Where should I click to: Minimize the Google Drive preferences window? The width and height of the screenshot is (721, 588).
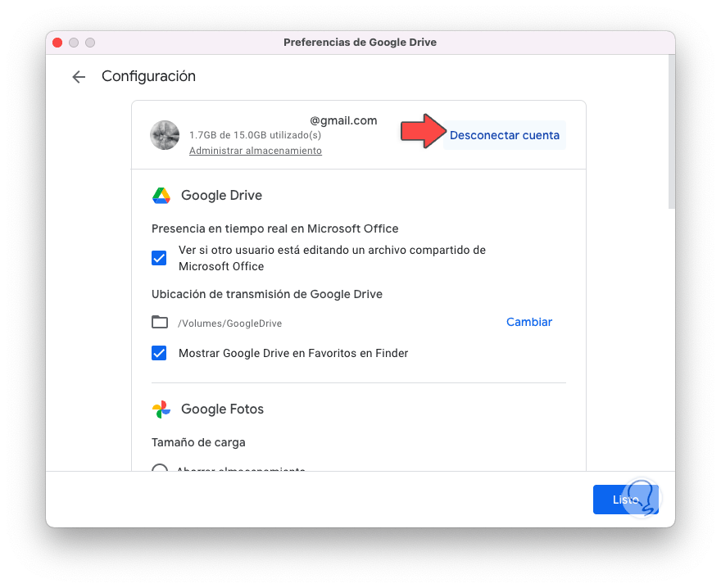(x=74, y=43)
